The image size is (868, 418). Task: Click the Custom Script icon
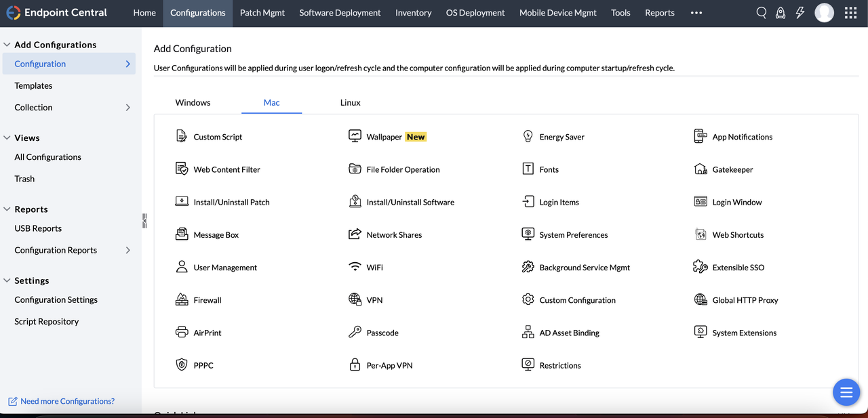(x=181, y=136)
